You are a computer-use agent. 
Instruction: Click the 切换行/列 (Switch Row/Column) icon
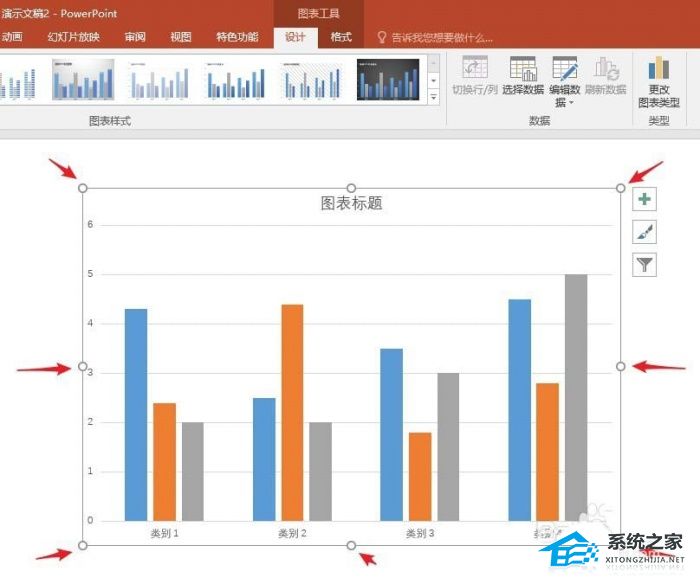(475, 69)
